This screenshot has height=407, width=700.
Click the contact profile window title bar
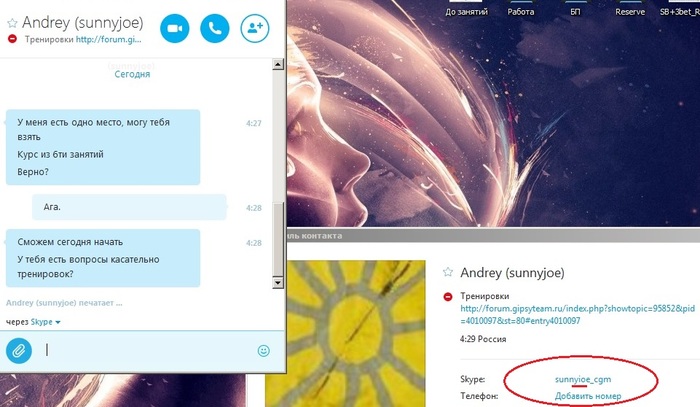click(x=493, y=236)
